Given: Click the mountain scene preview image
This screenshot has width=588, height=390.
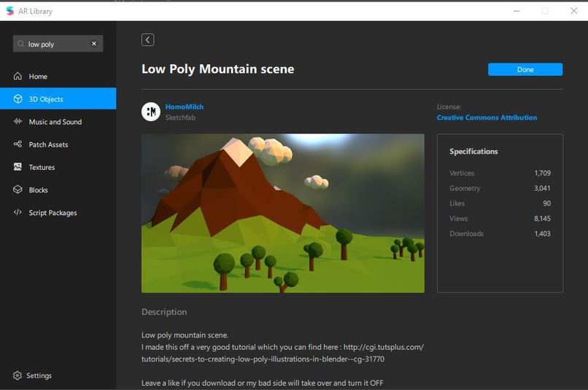Looking at the screenshot, I should (283, 213).
